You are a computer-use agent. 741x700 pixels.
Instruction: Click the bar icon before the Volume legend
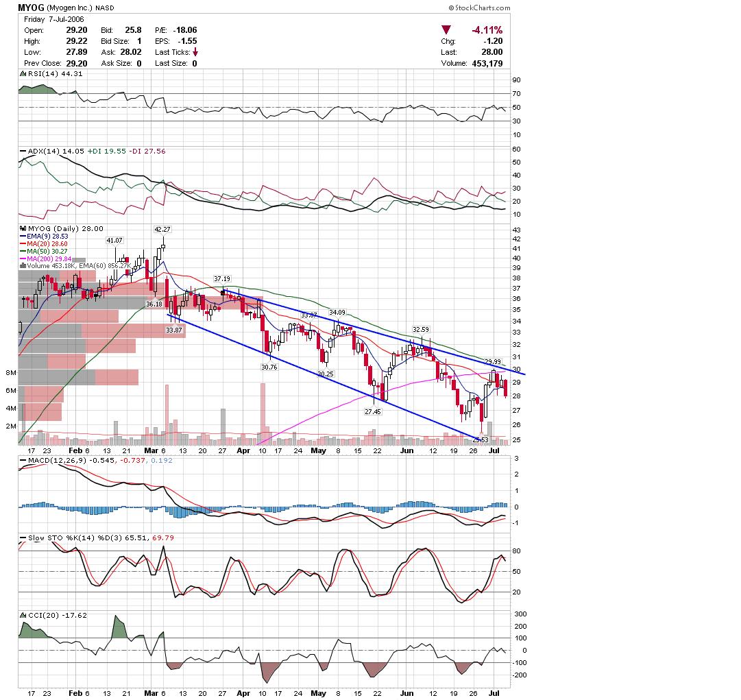23,266
